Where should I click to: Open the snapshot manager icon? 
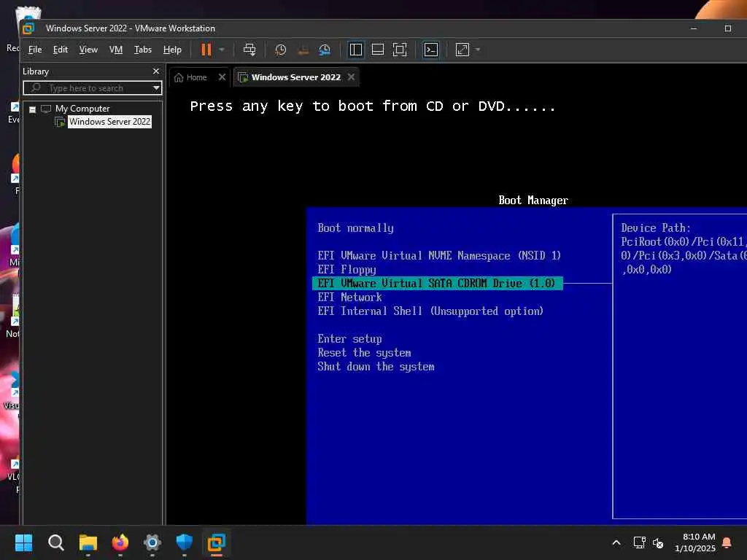point(325,50)
